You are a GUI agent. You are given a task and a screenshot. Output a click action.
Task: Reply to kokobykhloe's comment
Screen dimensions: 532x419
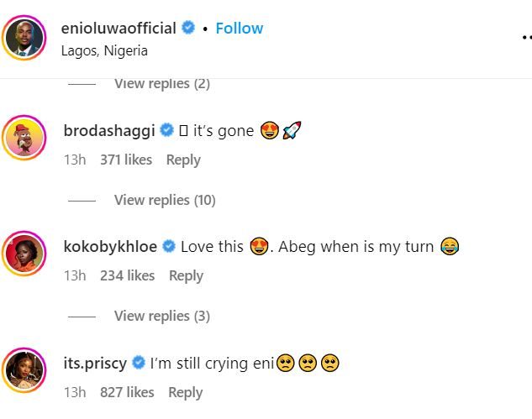(186, 275)
